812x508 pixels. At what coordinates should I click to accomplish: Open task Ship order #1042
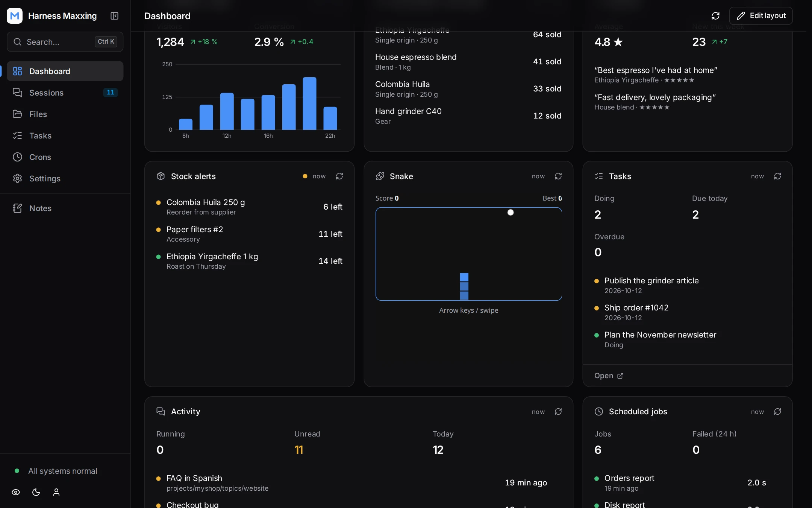[x=687, y=312]
